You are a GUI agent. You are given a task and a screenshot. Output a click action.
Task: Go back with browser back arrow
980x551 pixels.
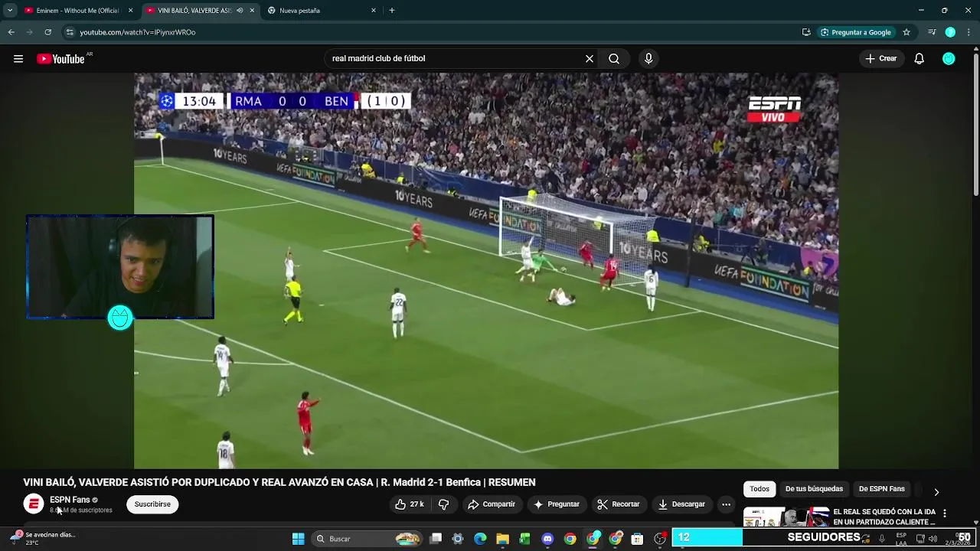(x=11, y=32)
